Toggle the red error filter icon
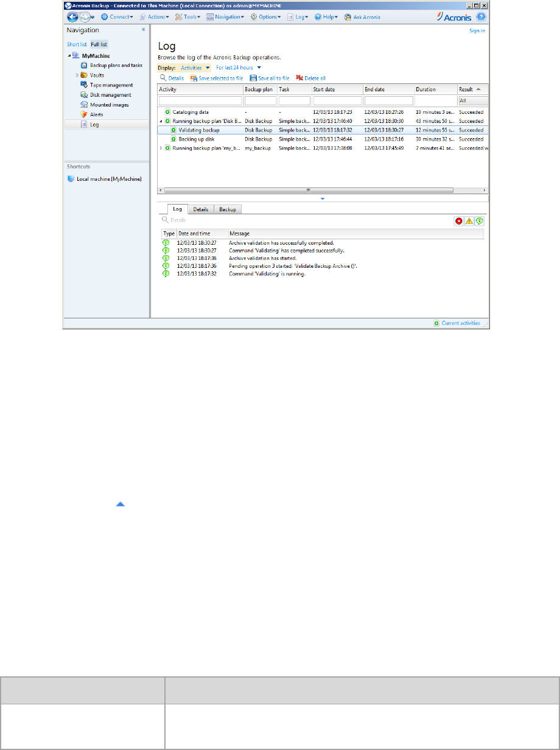This screenshot has width=560, height=750. click(x=459, y=221)
